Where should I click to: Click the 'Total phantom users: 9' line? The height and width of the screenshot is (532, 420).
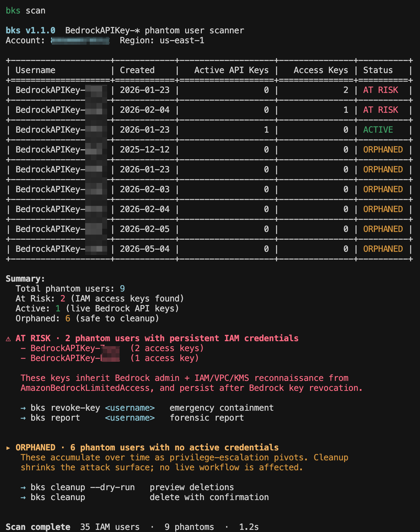coord(70,289)
